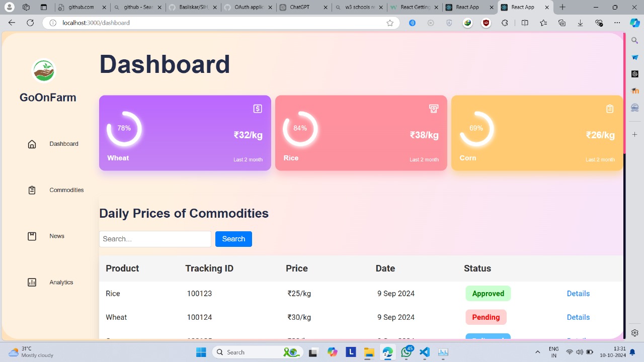The image size is (644, 362).
Task: Open Details link for Wheat row
Action: (578, 317)
